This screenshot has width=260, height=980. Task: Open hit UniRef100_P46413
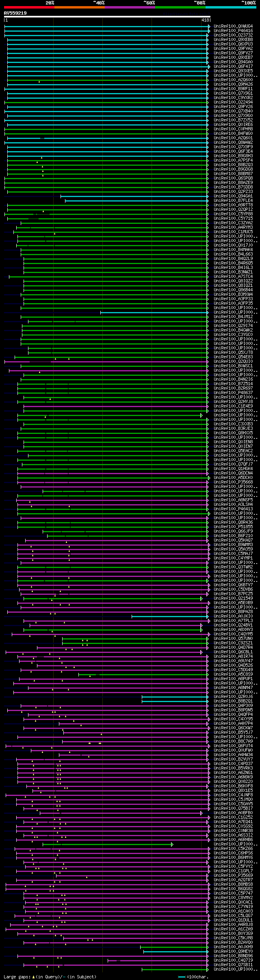point(233,509)
